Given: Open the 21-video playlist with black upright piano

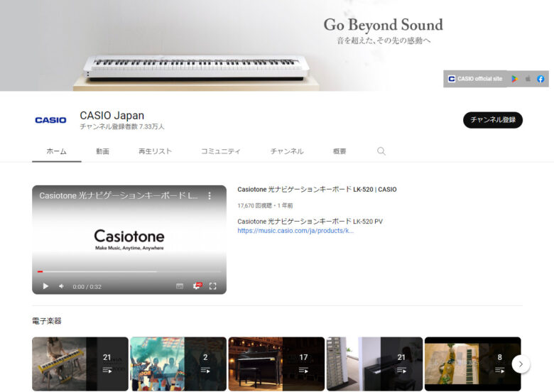Looking at the screenshot, I should click(374, 364).
